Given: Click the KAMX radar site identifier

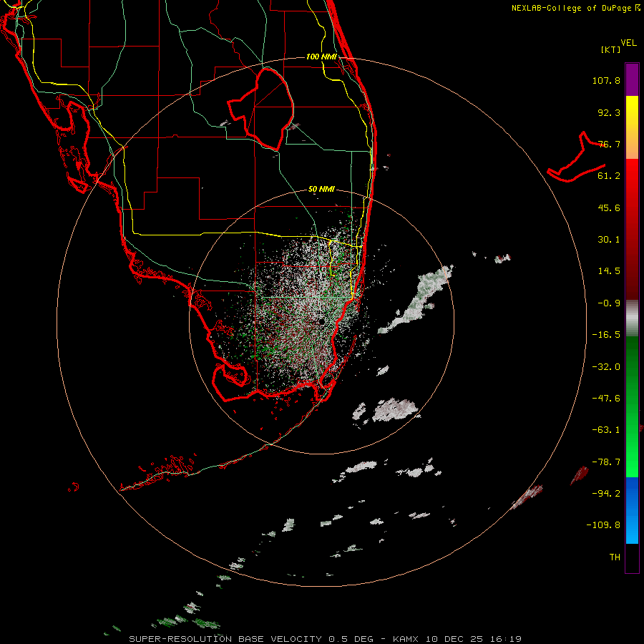Looking at the screenshot, I should [405, 639].
